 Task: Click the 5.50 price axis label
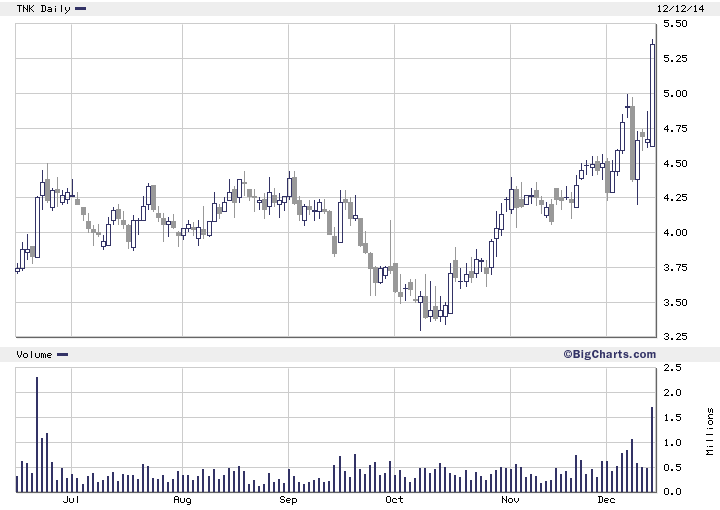pyautogui.click(x=675, y=23)
